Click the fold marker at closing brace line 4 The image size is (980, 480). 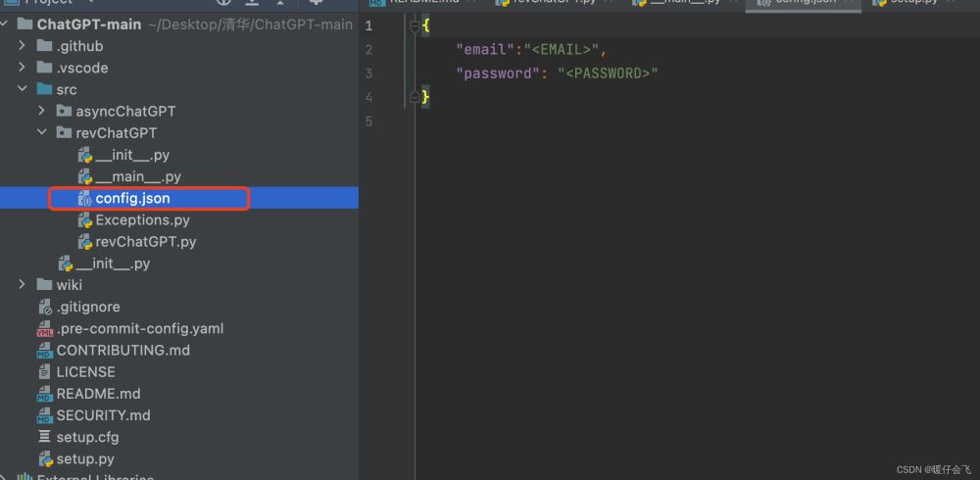[x=414, y=97]
